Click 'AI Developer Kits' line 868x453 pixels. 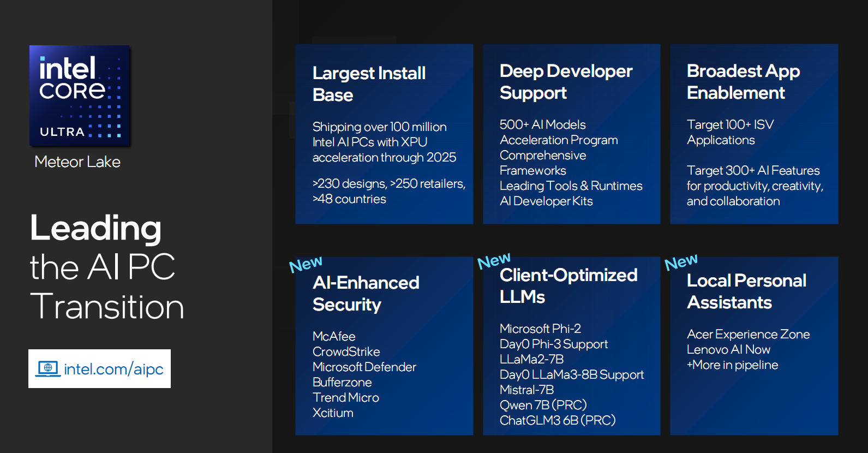pos(546,201)
